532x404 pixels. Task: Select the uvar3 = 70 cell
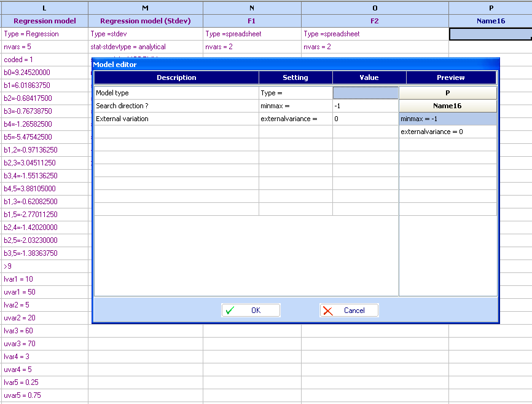coord(44,344)
